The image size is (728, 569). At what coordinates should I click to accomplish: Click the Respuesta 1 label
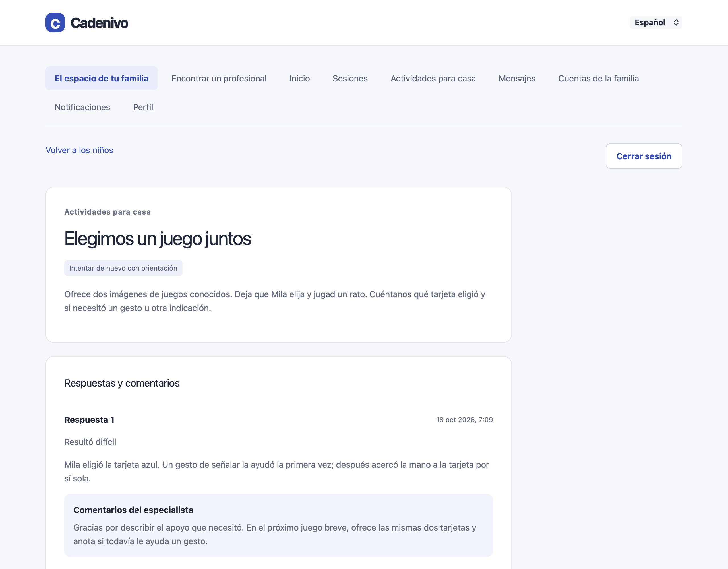tap(89, 420)
